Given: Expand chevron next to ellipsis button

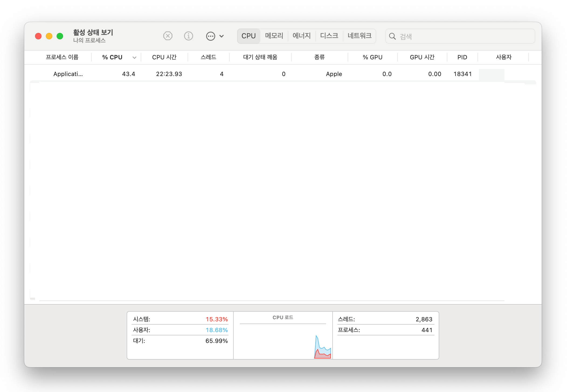Looking at the screenshot, I should pos(222,36).
